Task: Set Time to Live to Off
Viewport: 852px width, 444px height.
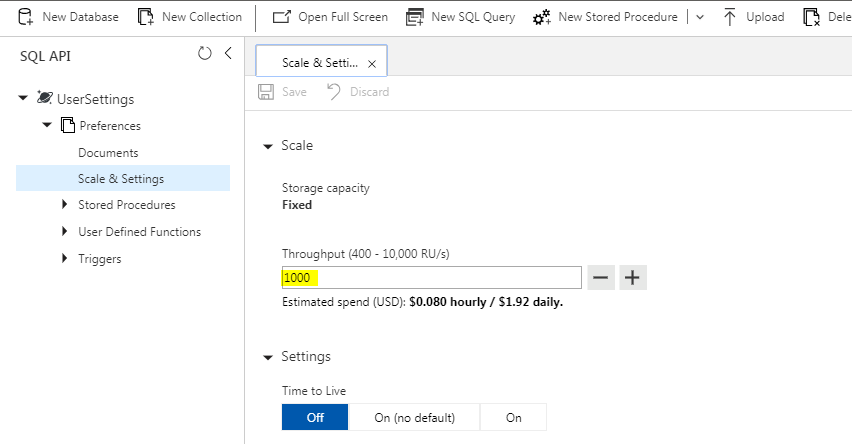Action: click(315, 417)
